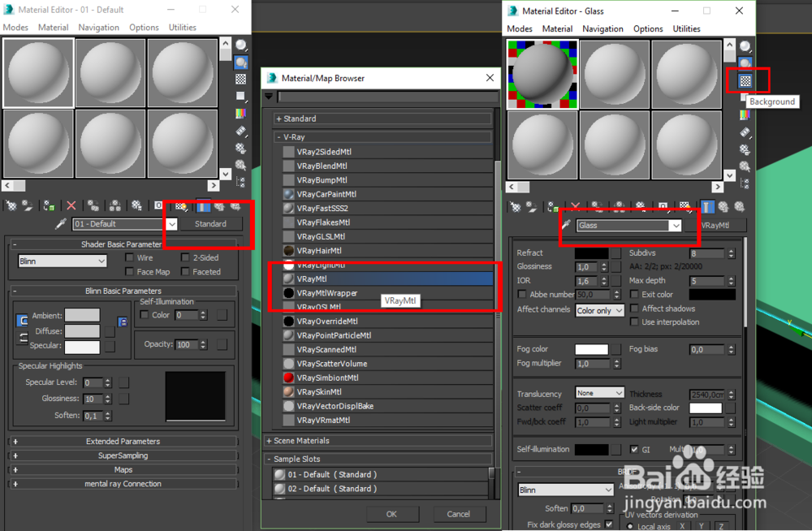
Task: Enable the Face Map checkbox
Action: [x=129, y=271]
